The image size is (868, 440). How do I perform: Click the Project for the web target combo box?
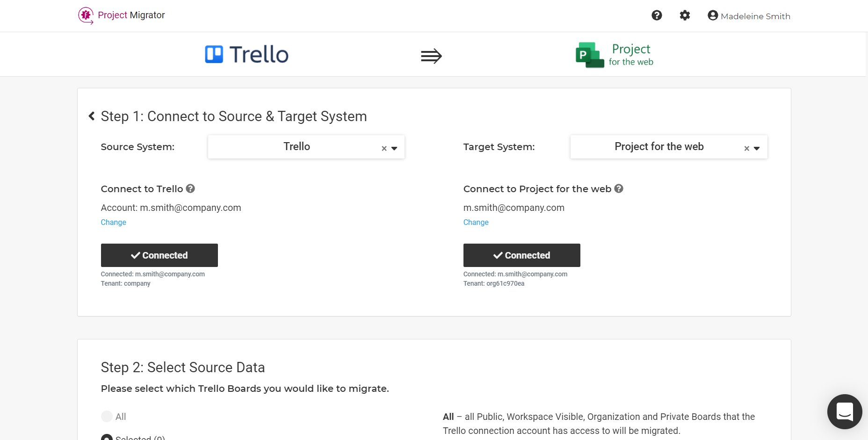click(x=669, y=147)
